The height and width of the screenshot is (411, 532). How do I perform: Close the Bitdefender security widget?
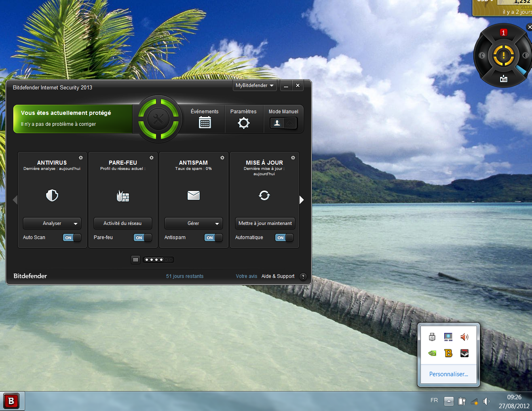pos(529,27)
